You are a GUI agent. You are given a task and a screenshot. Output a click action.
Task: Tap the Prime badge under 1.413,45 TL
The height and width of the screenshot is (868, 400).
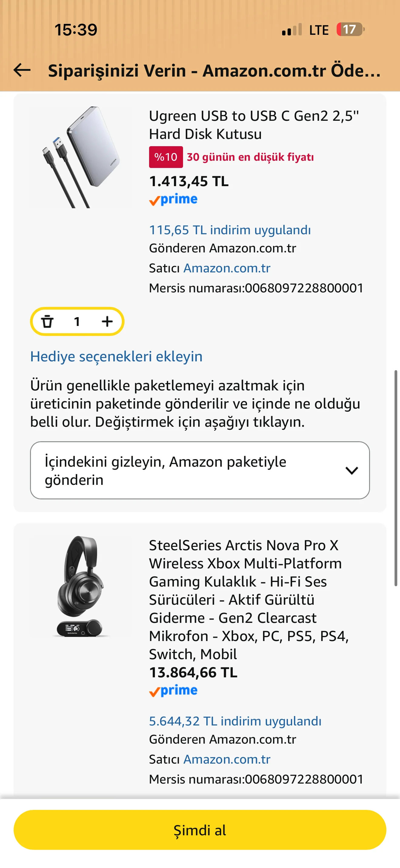coord(173,199)
